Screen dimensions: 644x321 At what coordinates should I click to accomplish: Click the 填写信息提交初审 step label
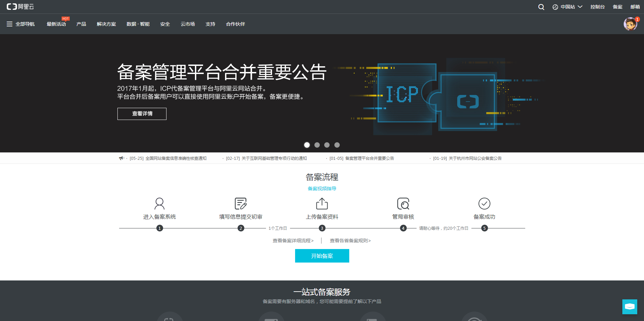[241, 217]
